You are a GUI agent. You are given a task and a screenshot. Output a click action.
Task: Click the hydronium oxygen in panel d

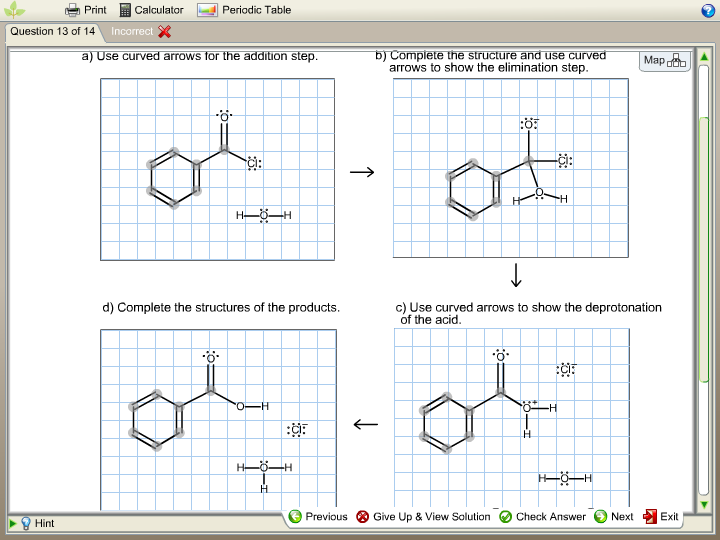pos(264,467)
